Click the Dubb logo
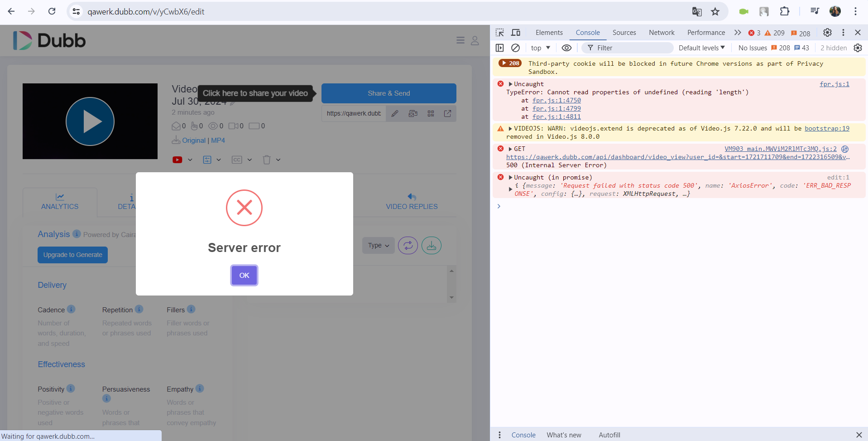The width and height of the screenshot is (868, 441). pos(49,41)
